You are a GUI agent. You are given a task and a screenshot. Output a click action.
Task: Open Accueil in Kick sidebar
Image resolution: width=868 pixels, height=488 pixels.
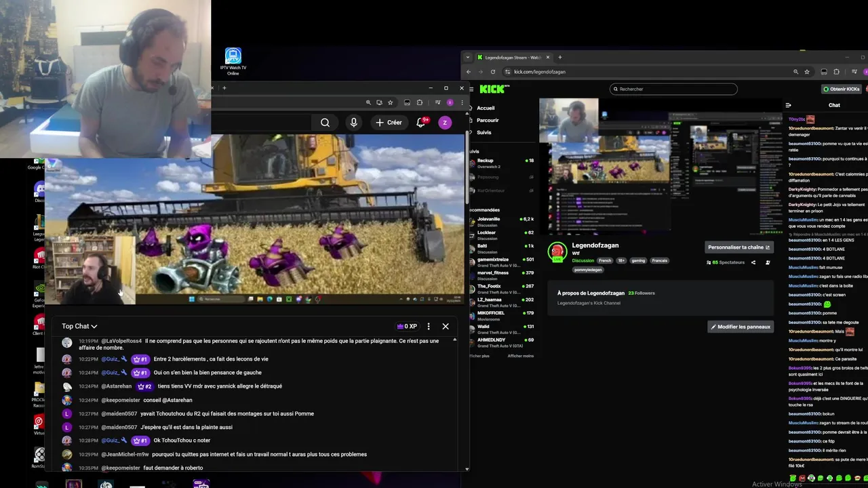pyautogui.click(x=486, y=108)
